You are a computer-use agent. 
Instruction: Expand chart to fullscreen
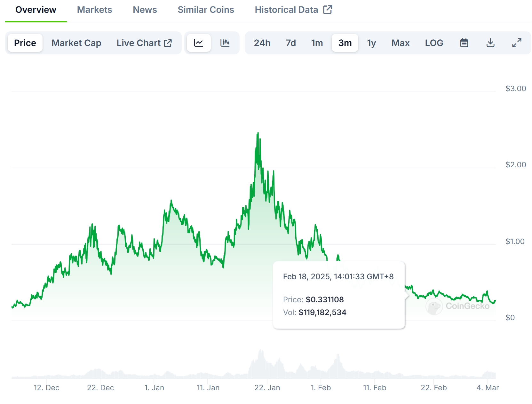517,43
